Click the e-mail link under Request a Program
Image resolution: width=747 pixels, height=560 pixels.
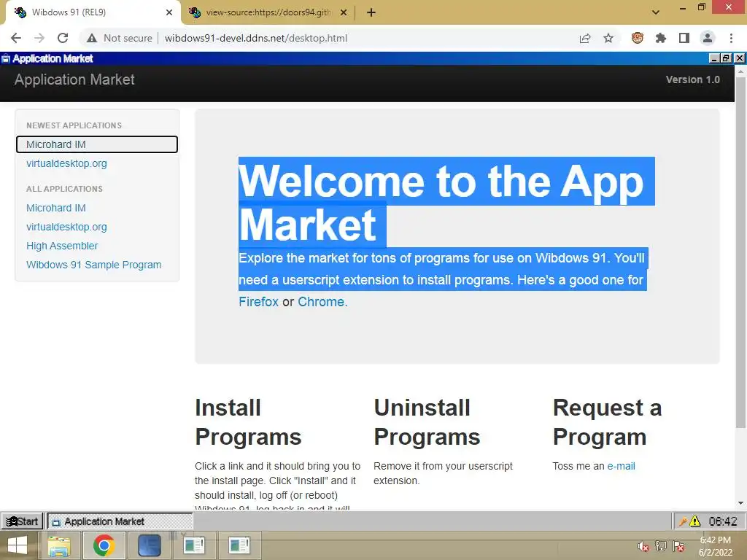coord(621,466)
